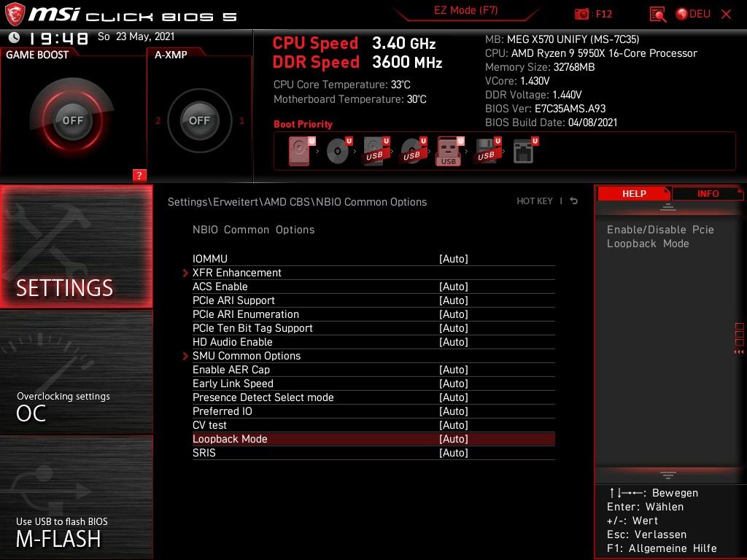Change Preferred IO value
Viewport: 747px width, 560px height.
pyautogui.click(x=454, y=411)
